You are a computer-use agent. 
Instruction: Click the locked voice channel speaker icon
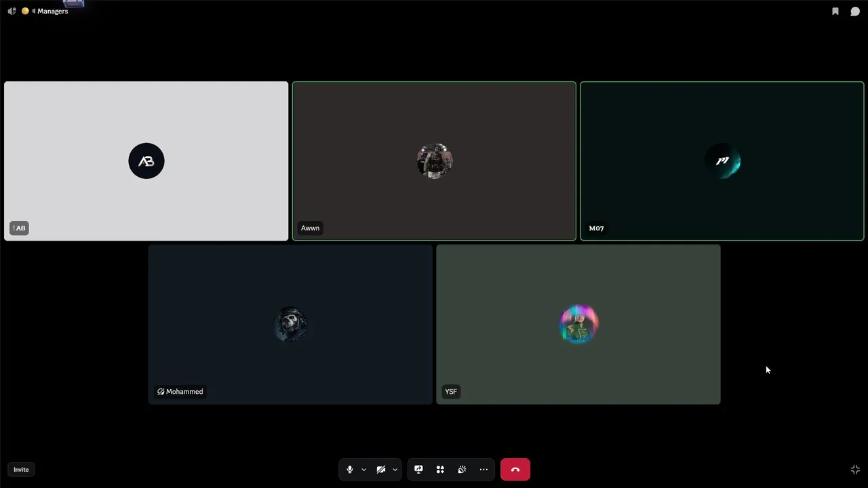[x=12, y=12]
